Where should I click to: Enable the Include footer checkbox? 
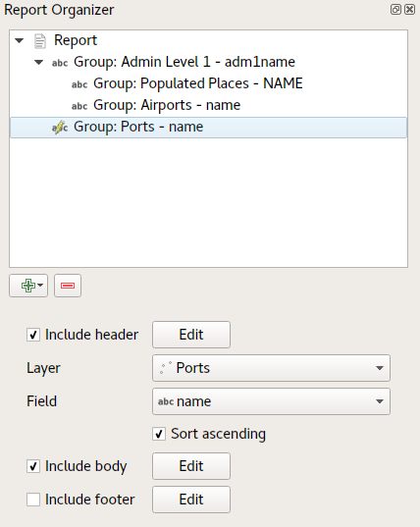tap(33, 500)
